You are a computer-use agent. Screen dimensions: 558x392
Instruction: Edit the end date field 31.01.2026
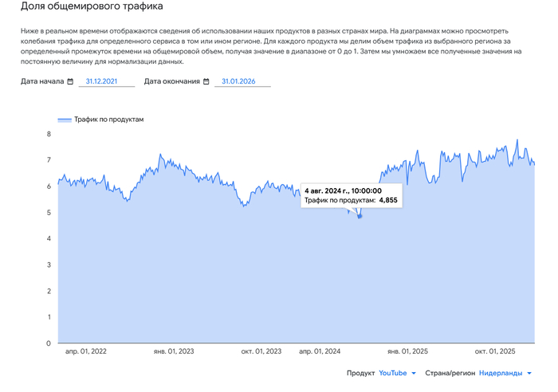(x=242, y=81)
